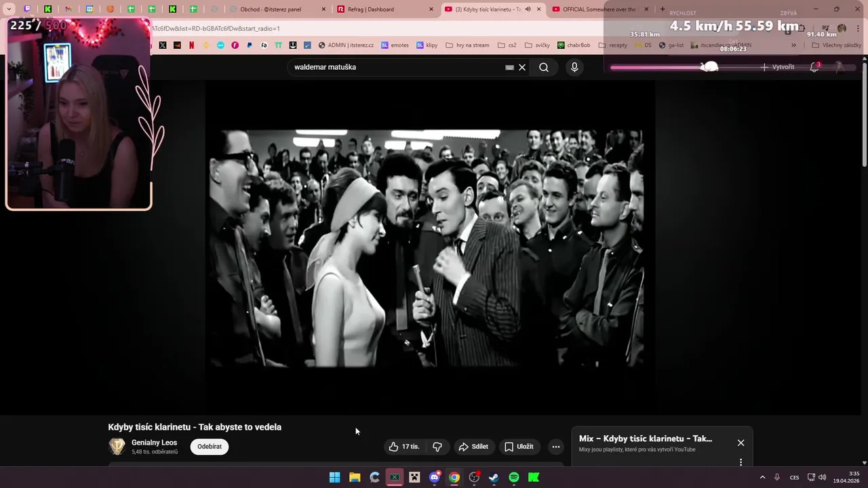Viewport: 868px width, 488px height.
Task: Open the clock and date in taskbar
Action: [x=847, y=477]
